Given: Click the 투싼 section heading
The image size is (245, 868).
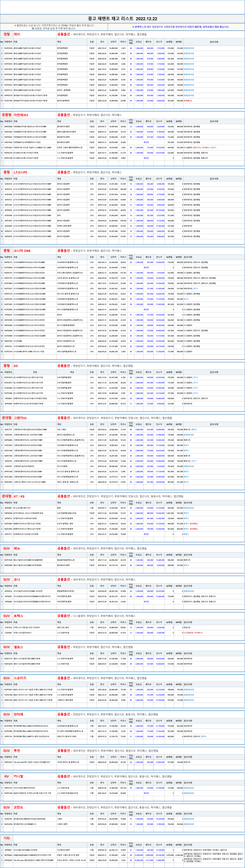Looking at the screenshot, I should tap(17, 751).
